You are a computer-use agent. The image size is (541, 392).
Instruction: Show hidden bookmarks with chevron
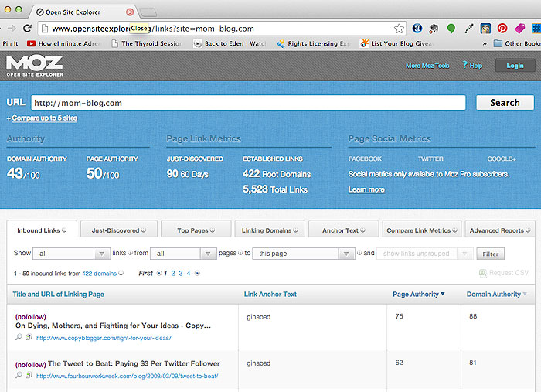pos(485,43)
